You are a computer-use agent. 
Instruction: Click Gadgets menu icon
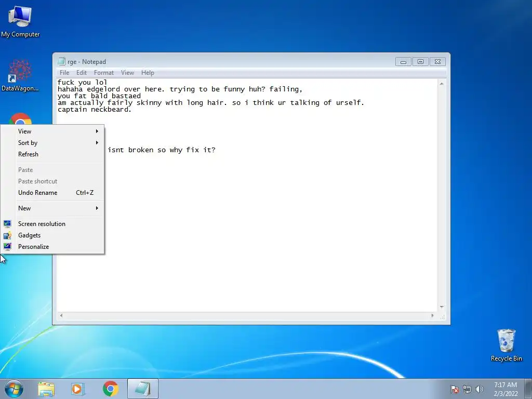pyautogui.click(x=7, y=235)
